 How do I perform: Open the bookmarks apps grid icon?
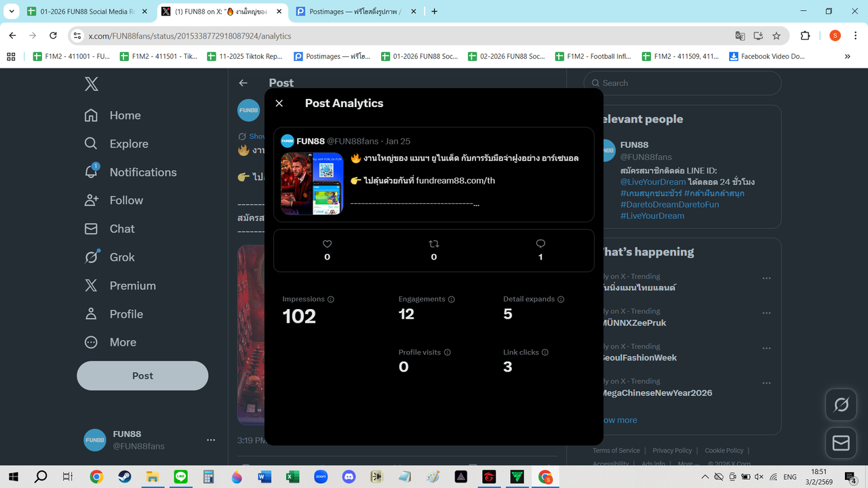coord(11,56)
